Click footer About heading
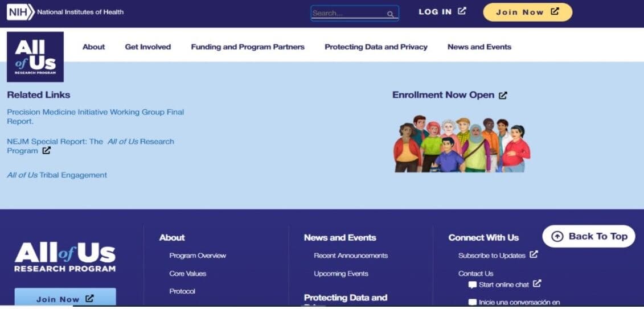 pyautogui.click(x=172, y=238)
